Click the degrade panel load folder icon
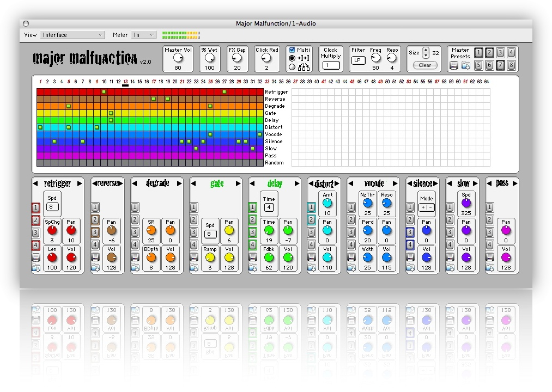552x392 pixels. pos(135,267)
